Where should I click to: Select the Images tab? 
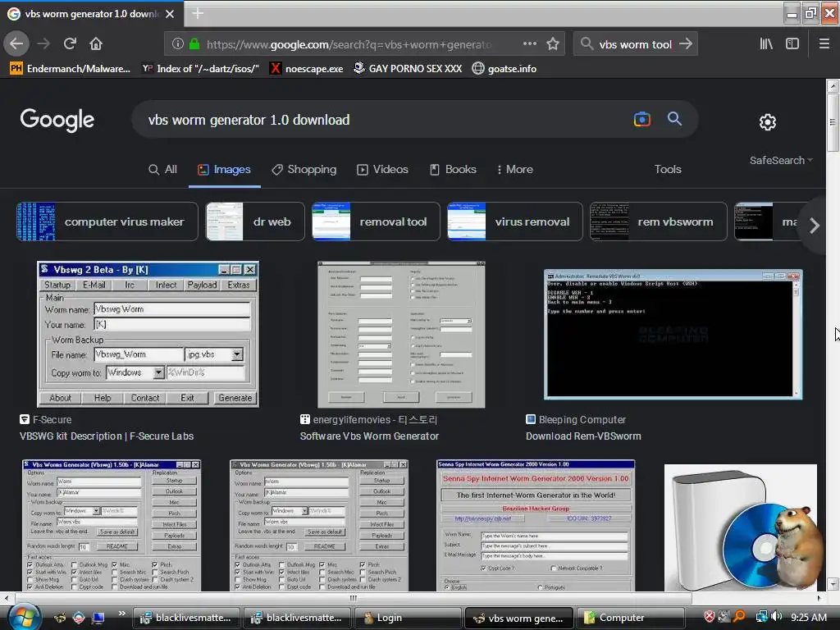pos(225,169)
